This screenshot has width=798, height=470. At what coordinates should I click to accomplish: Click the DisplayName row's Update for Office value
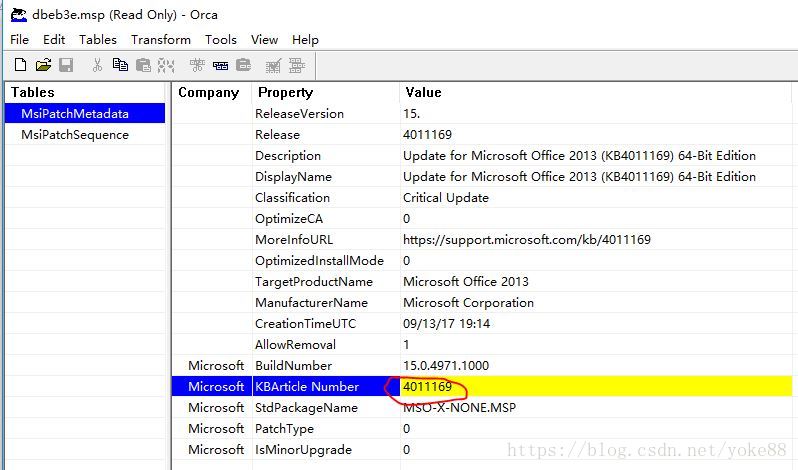point(579,177)
